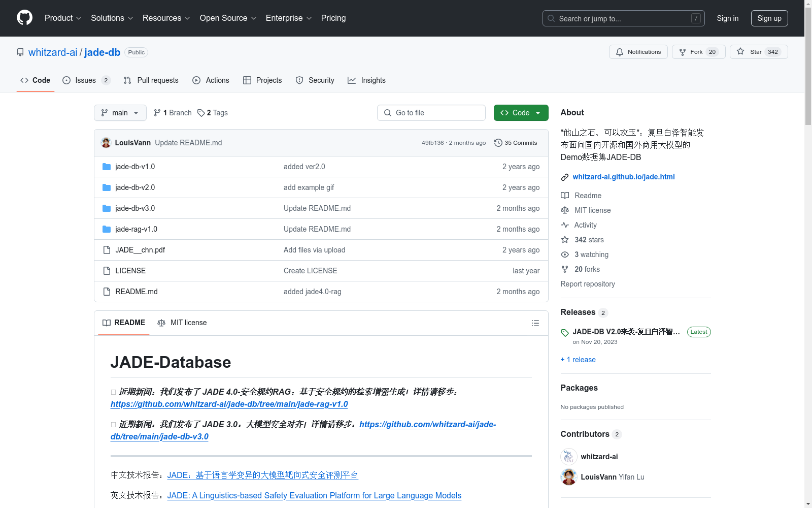812x508 pixels.
Task: Open the whitzard-ai.github.io/jade.html link
Action: click(624, 177)
